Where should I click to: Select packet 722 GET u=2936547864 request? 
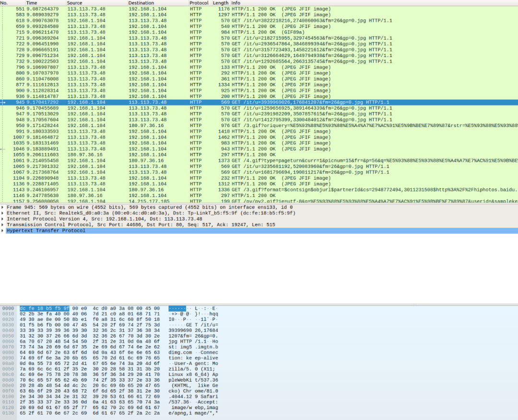click(259, 44)
